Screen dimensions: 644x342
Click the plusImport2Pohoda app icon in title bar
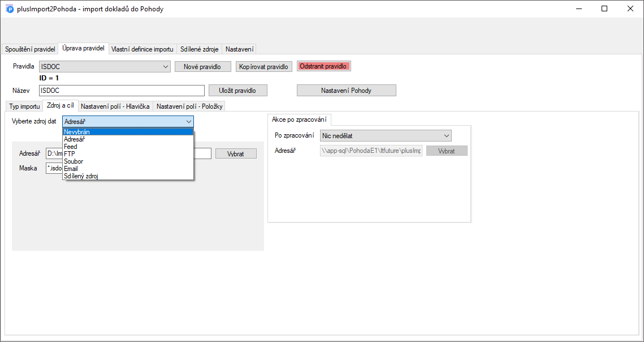click(10, 8)
